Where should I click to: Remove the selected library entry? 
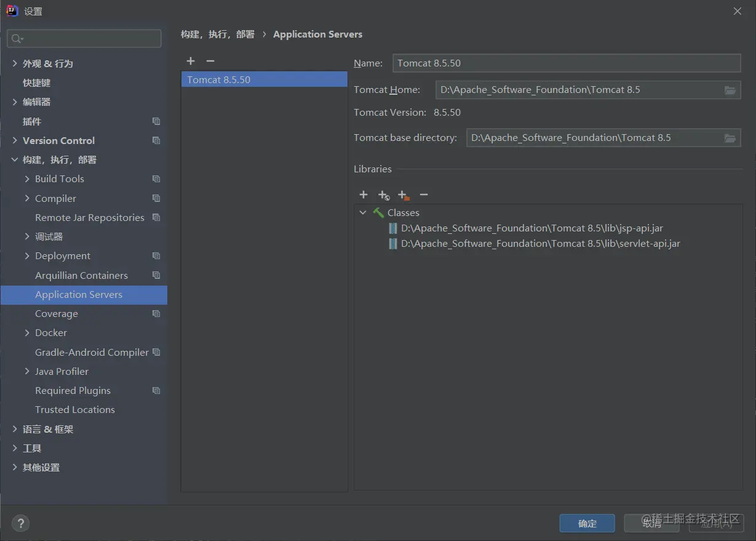point(424,194)
